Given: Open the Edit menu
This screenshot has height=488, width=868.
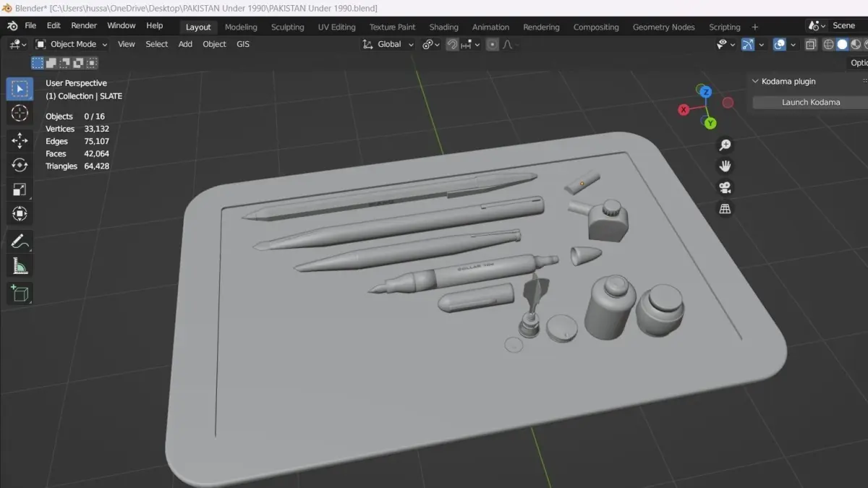Looking at the screenshot, I should point(54,26).
